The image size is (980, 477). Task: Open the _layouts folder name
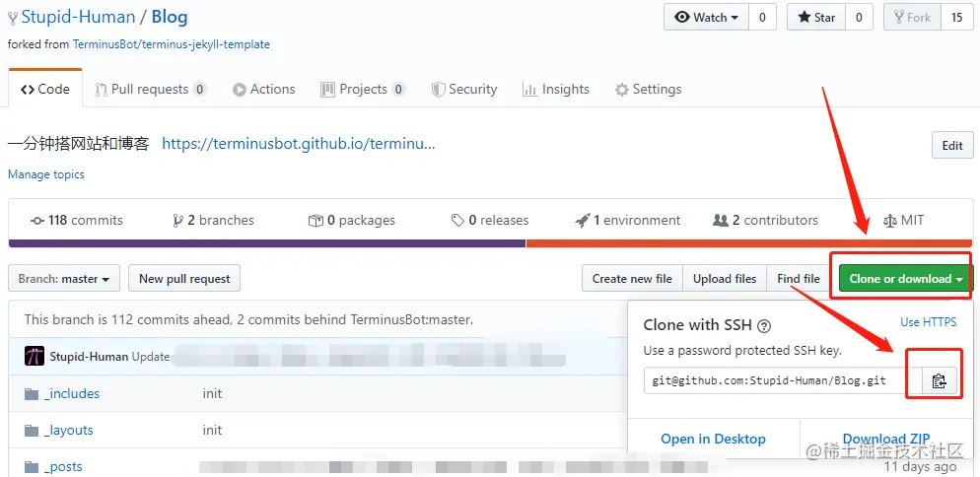[69, 430]
